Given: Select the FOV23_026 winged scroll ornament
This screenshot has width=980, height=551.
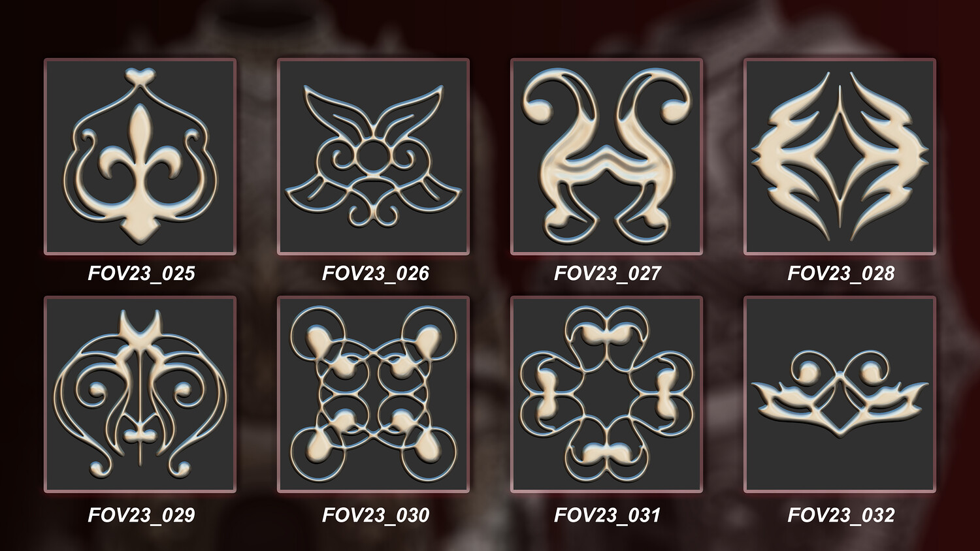Looking at the screenshot, I should click(x=373, y=156).
